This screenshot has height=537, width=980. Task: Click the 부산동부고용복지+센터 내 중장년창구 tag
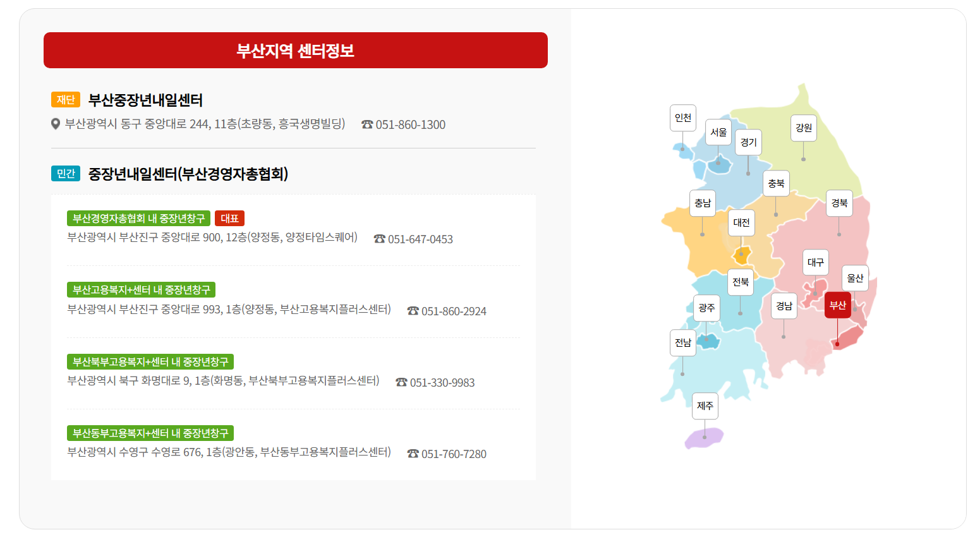[x=150, y=433]
